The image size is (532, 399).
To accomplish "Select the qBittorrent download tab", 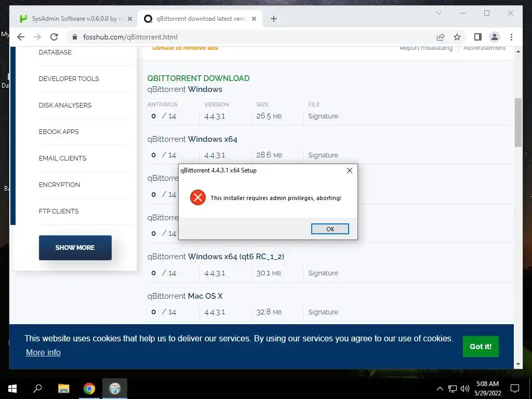I will [200, 19].
